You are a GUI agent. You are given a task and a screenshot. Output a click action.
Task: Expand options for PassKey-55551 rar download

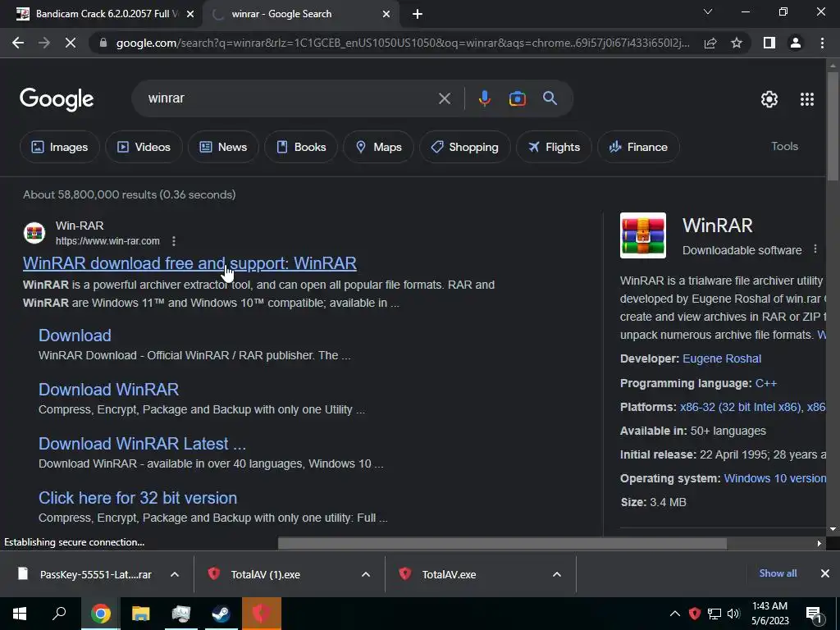[x=175, y=574]
